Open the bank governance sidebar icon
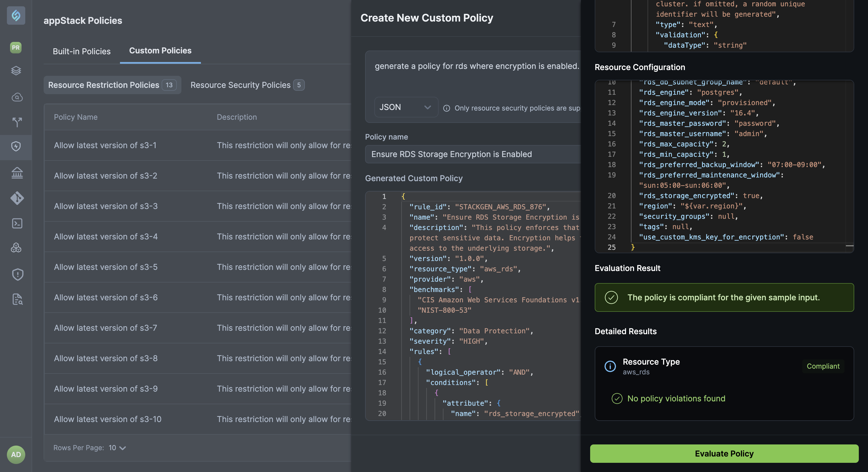The image size is (868, 472). 17,173
